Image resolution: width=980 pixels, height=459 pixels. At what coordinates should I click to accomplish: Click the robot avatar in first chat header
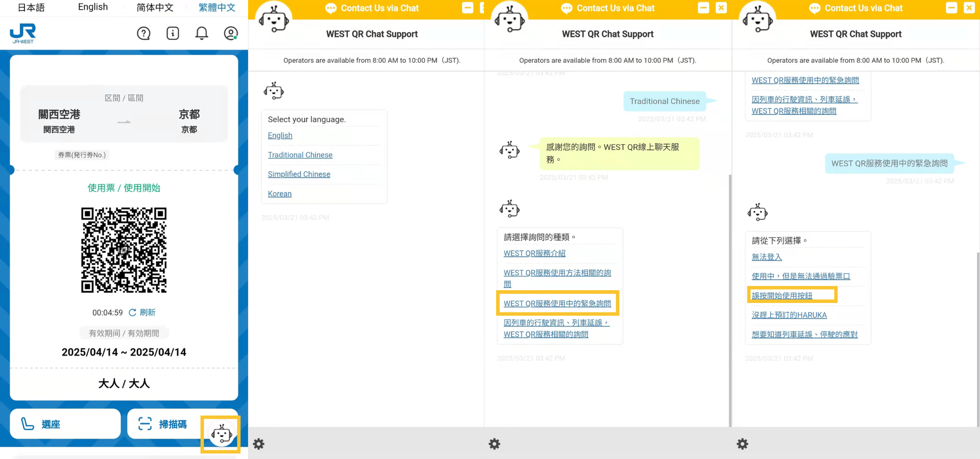click(x=274, y=19)
